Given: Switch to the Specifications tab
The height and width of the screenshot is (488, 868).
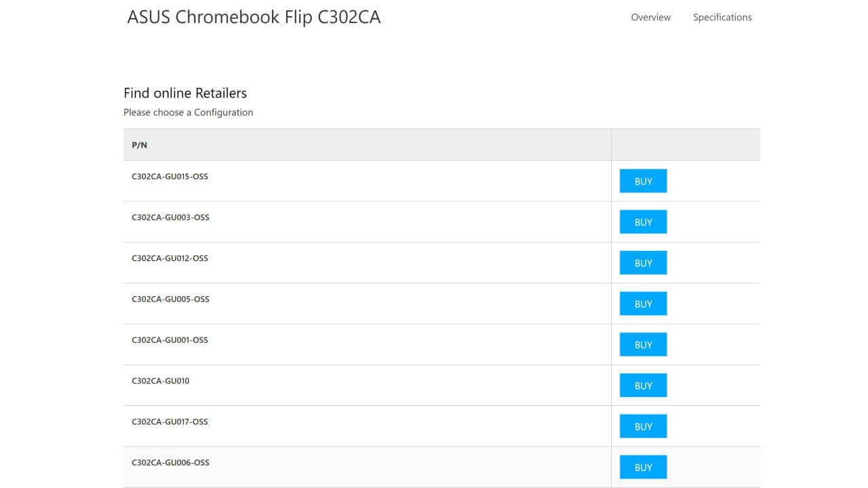Looking at the screenshot, I should pos(722,18).
